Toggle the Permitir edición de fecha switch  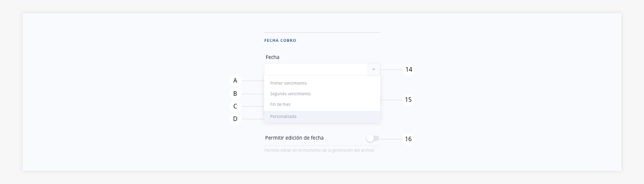click(x=373, y=138)
